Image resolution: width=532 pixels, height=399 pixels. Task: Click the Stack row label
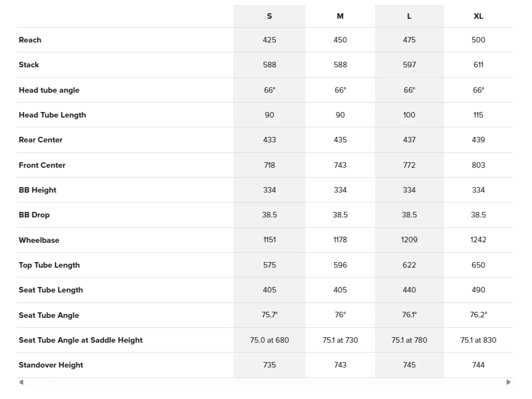point(29,65)
